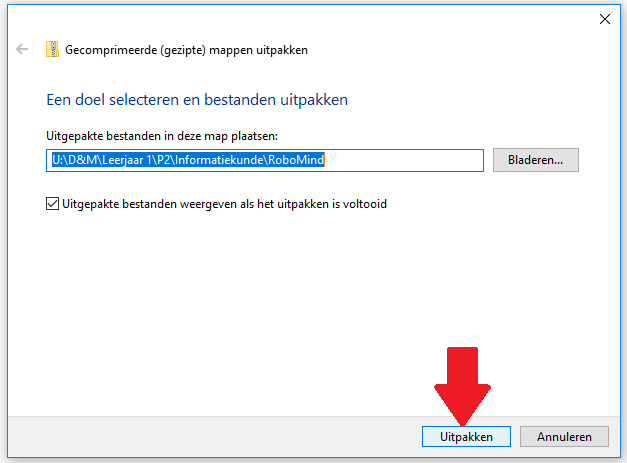Click 'RoboMind' at the end of the path
The height and width of the screenshot is (463, 627).
point(296,160)
